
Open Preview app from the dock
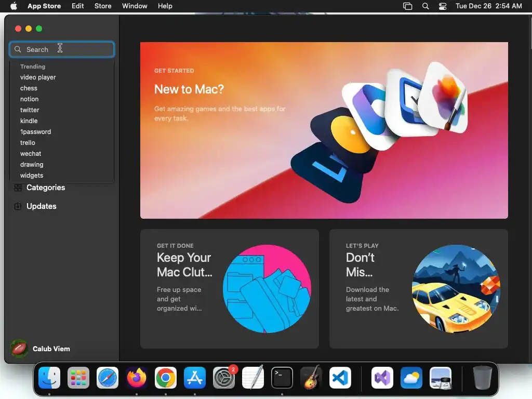441,378
